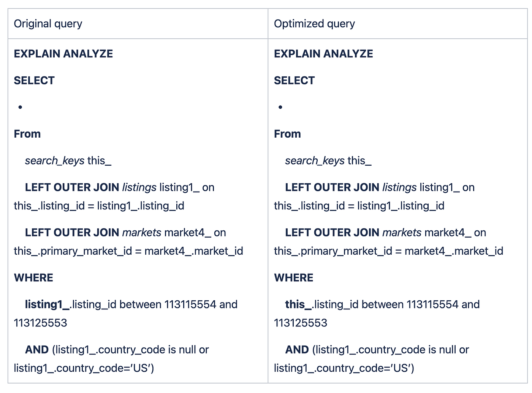This screenshot has width=532, height=393.
Task: Click 'From' in the original query column
Action: pyautogui.click(x=27, y=134)
